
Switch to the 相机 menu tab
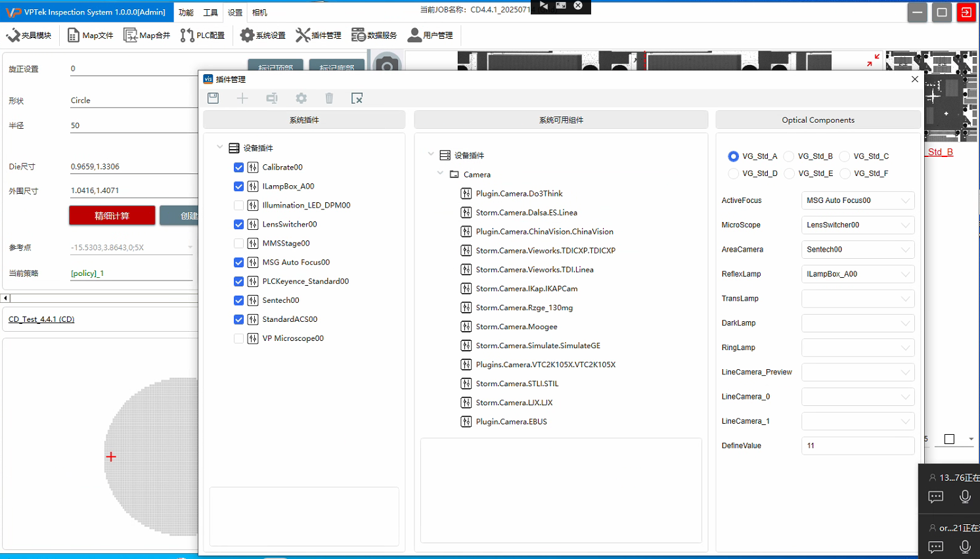[259, 12]
